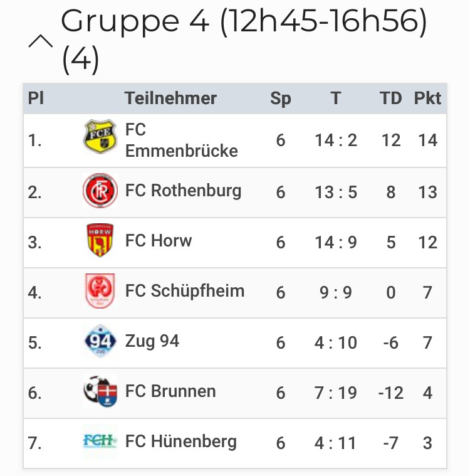Click the FC Rothenburg club crest

[x=100, y=191]
